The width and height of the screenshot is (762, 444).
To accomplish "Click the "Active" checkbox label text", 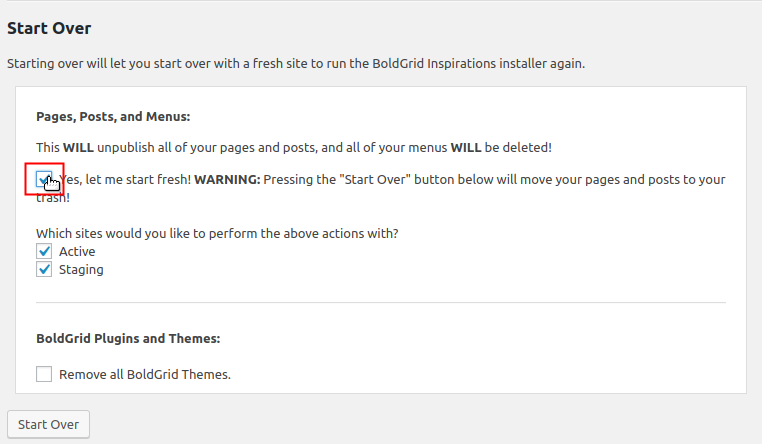I will (x=77, y=251).
